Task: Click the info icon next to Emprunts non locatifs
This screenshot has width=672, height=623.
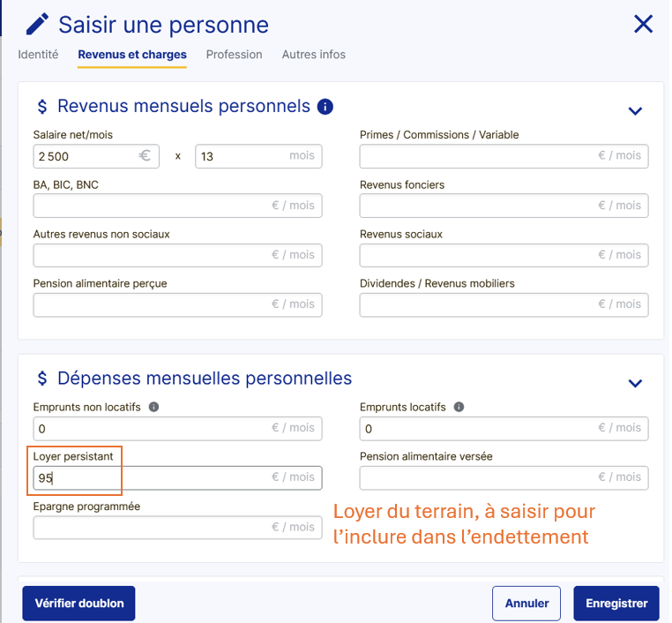Action: coord(153,408)
